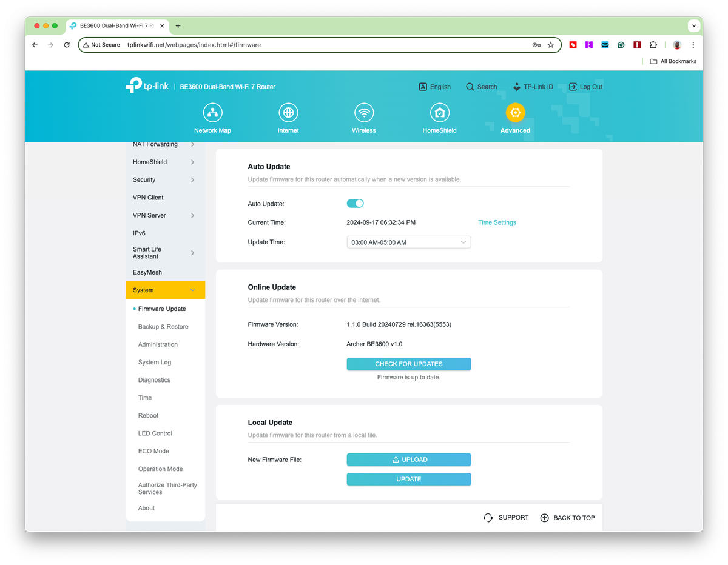The width and height of the screenshot is (728, 565).
Task: Click the UPLOAD firmware button
Action: tap(408, 460)
